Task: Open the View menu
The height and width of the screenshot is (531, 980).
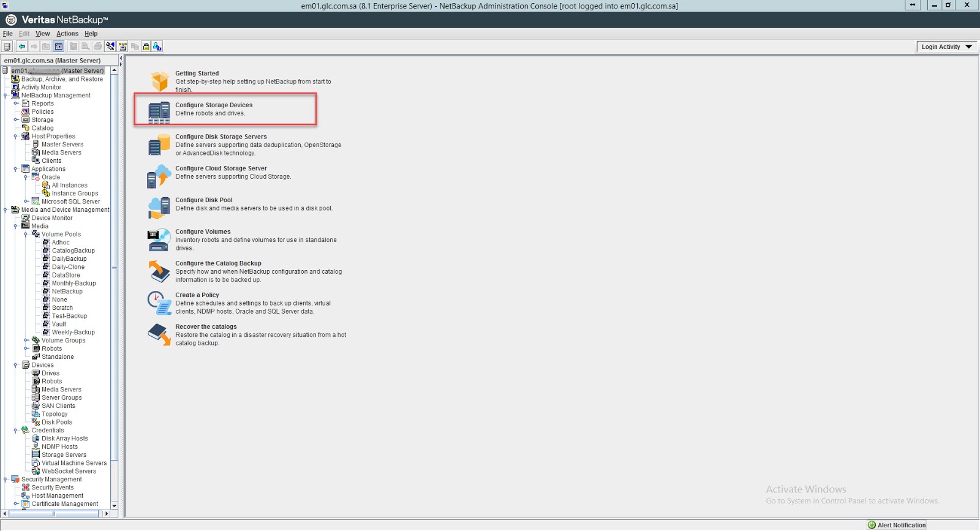Action: (x=43, y=34)
